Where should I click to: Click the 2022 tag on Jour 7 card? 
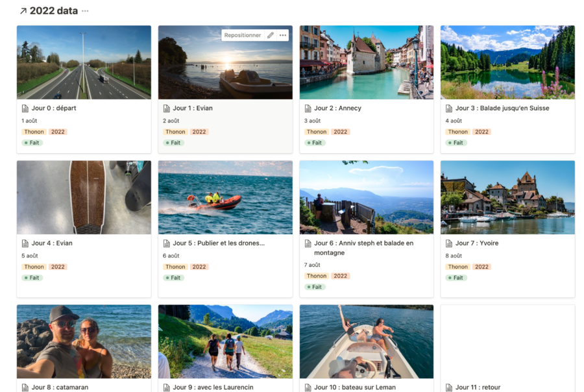click(x=481, y=267)
